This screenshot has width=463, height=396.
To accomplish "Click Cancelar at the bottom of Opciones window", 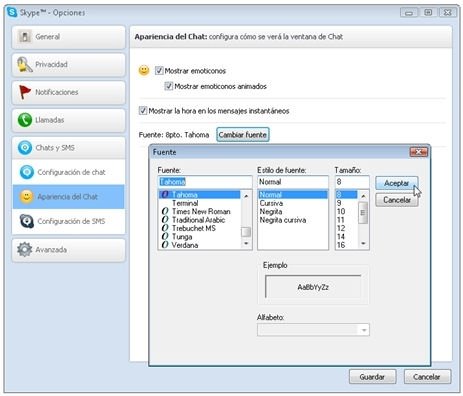I will (427, 377).
